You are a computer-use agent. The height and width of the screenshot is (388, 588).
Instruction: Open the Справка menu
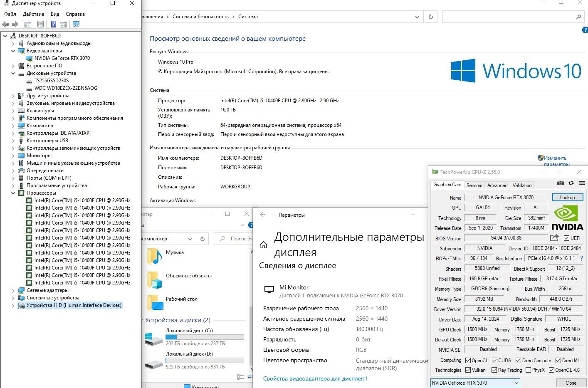coord(75,14)
